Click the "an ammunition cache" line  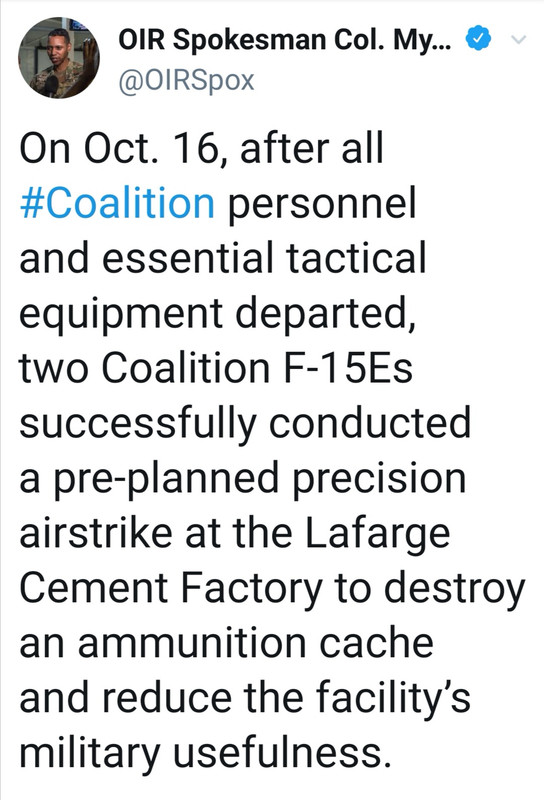(227, 643)
